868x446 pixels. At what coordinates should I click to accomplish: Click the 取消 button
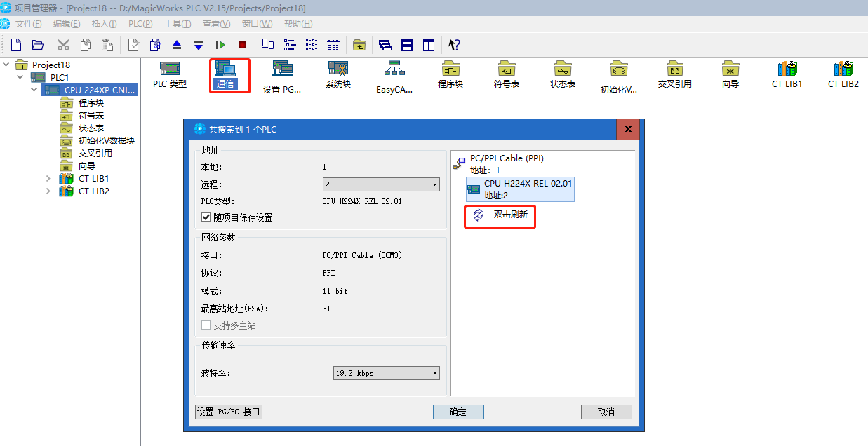[606, 412]
